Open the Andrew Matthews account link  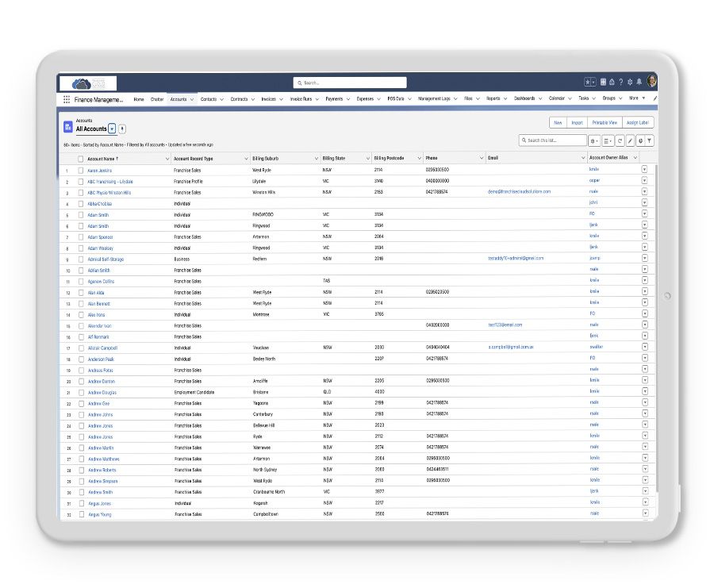tap(104, 459)
